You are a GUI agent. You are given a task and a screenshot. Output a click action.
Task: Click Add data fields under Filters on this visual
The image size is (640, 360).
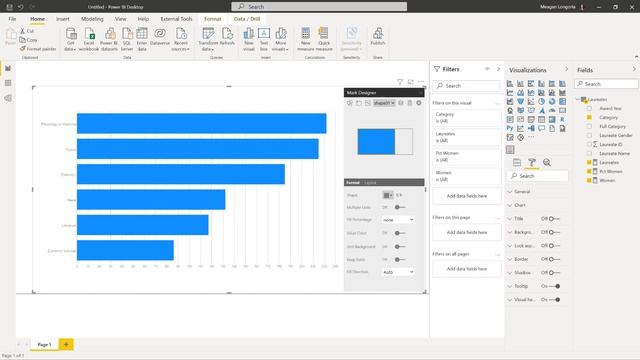(x=467, y=196)
